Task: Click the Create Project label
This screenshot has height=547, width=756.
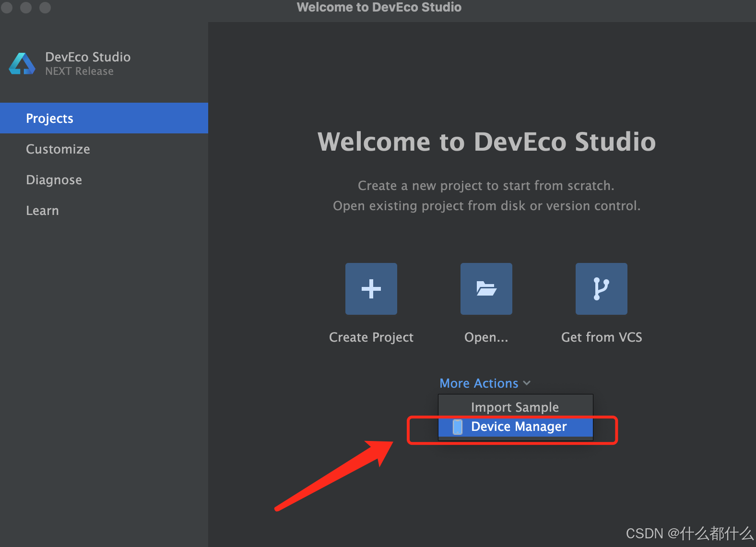Action: [371, 337]
